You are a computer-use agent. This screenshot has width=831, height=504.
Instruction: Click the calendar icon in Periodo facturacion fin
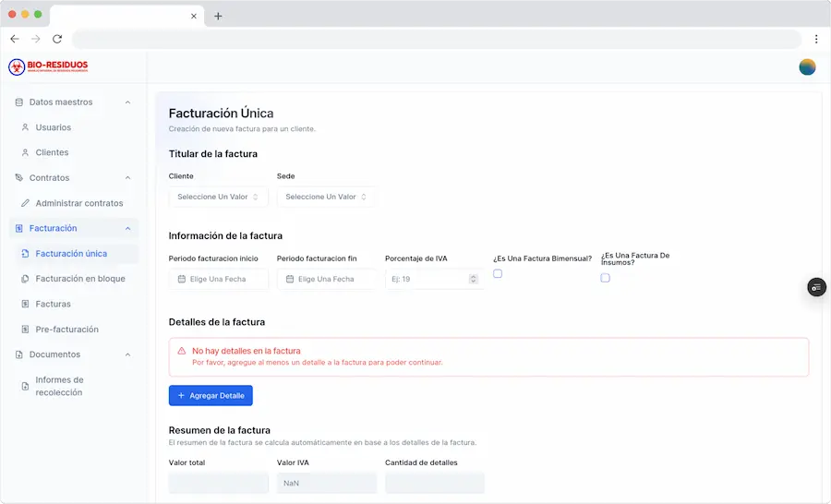(289, 279)
